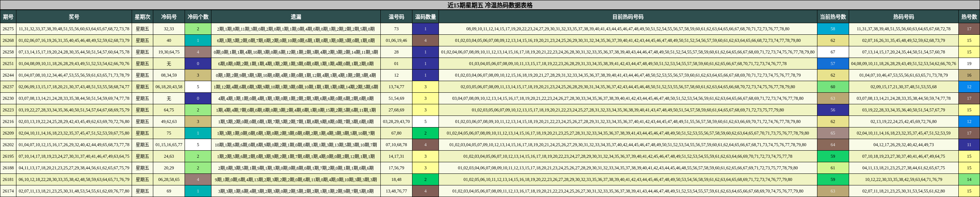Click cold numbers cell 01,15,16,65,77

pos(169,145)
